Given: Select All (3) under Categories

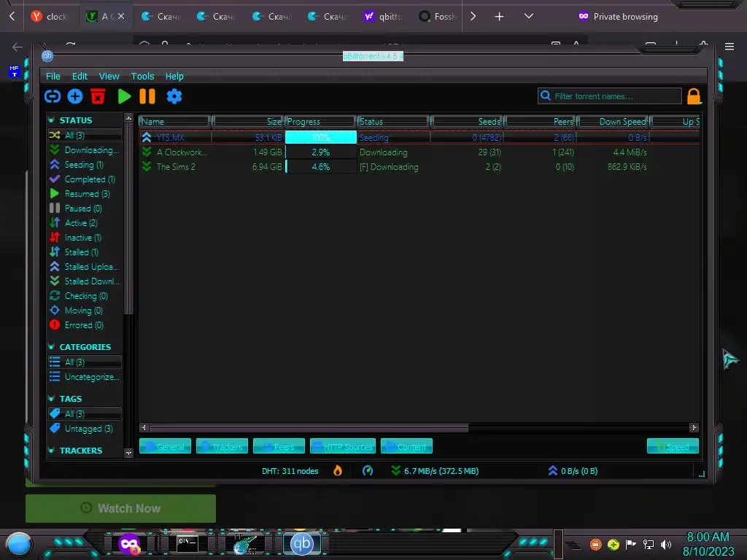Looking at the screenshot, I should coord(85,362).
